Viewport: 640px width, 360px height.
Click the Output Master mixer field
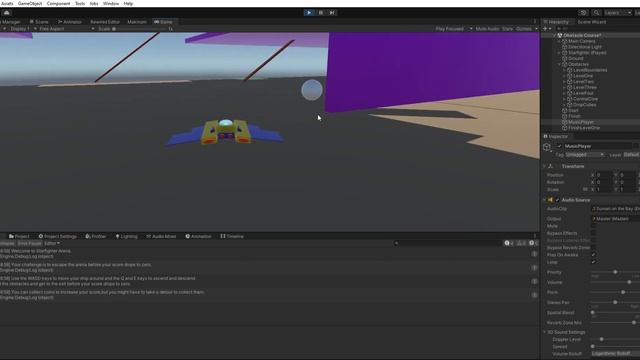tap(616, 219)
